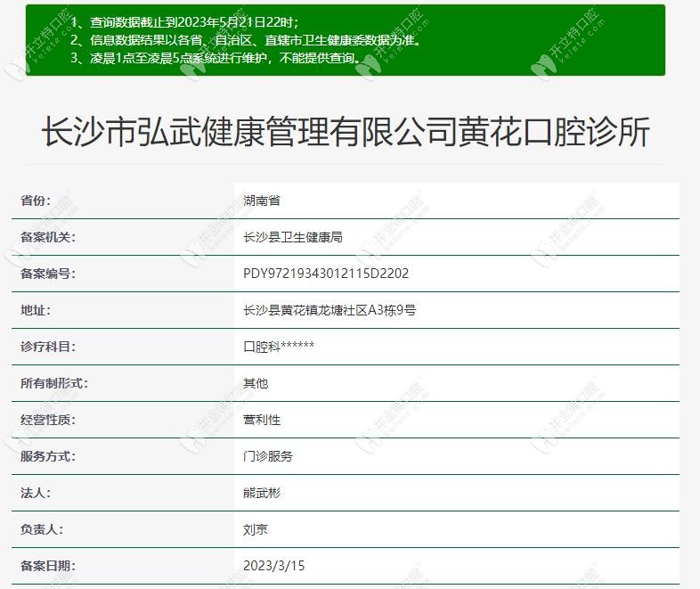The height and width of the screenshot is (589, 700).
Task: Select the value 湖南省
Action: (262, 200)
